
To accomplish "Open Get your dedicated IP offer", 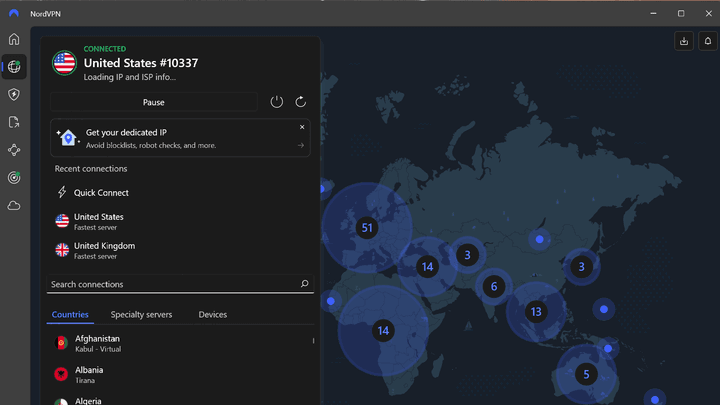I will 180,138.
